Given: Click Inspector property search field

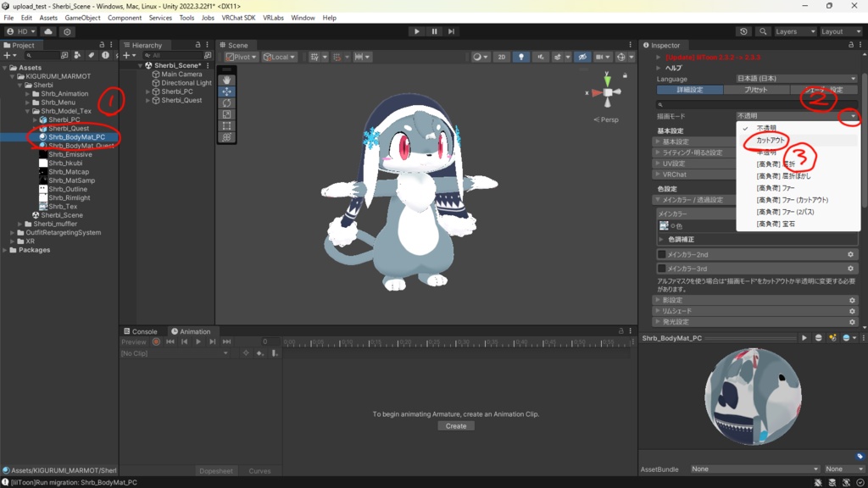Looking at the screenshot, I should click(x=757, y=104).
